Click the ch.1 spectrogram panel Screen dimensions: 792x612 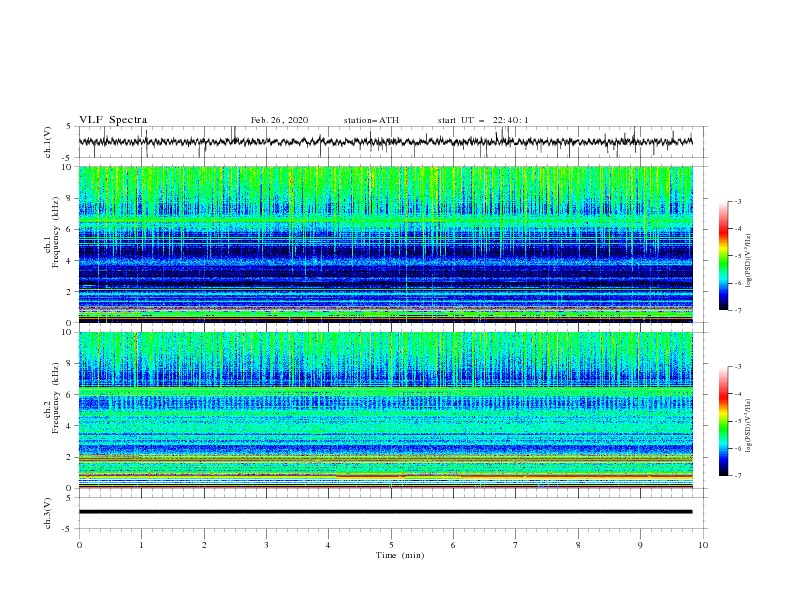pos(386,244)
